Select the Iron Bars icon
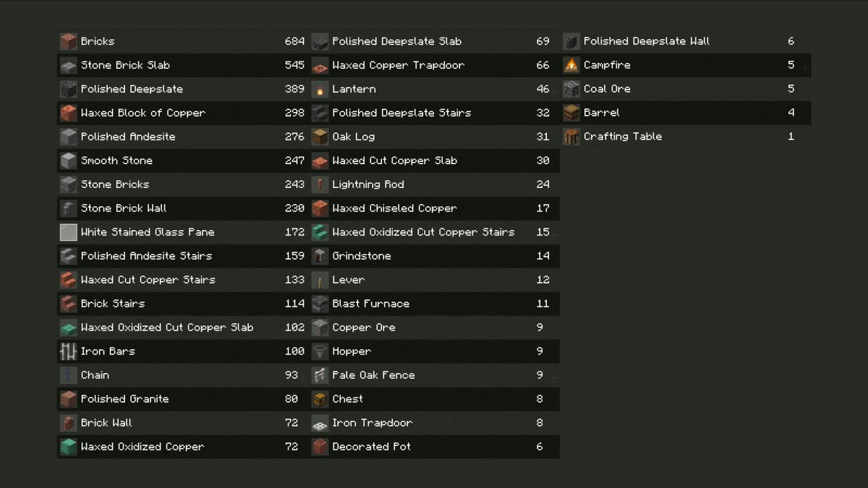The height and width of the screenshot is (488, 868). [x=68, y=351]
